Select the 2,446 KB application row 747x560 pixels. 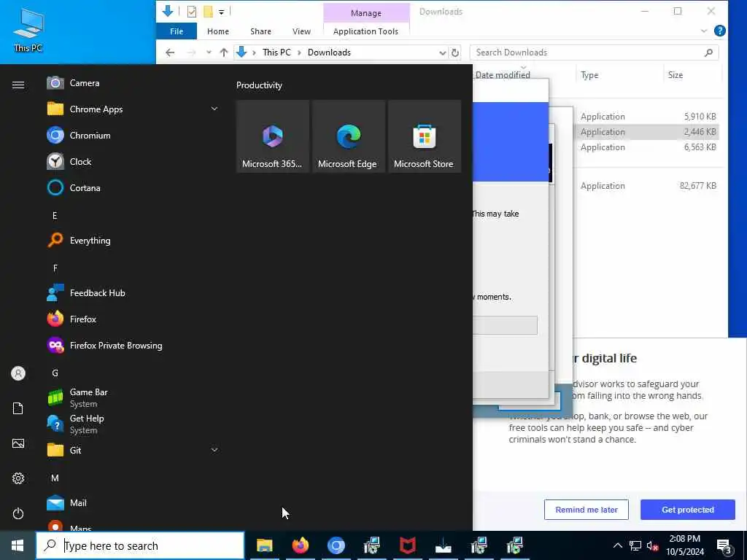tap(648, 132)
